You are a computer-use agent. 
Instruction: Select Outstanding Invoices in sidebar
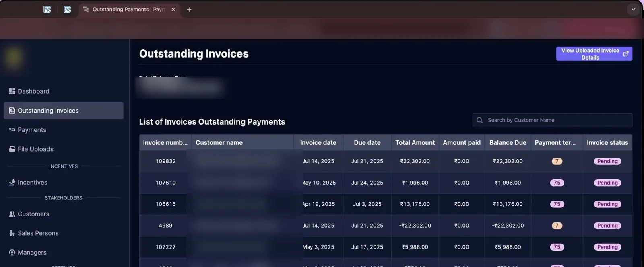click(64, 111)
